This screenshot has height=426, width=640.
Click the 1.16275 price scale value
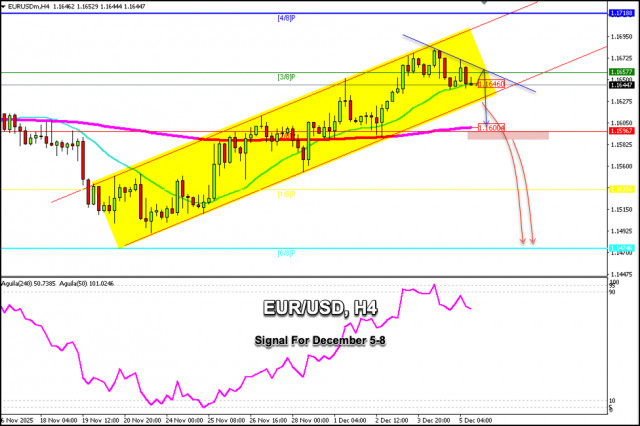coord(622,101)
